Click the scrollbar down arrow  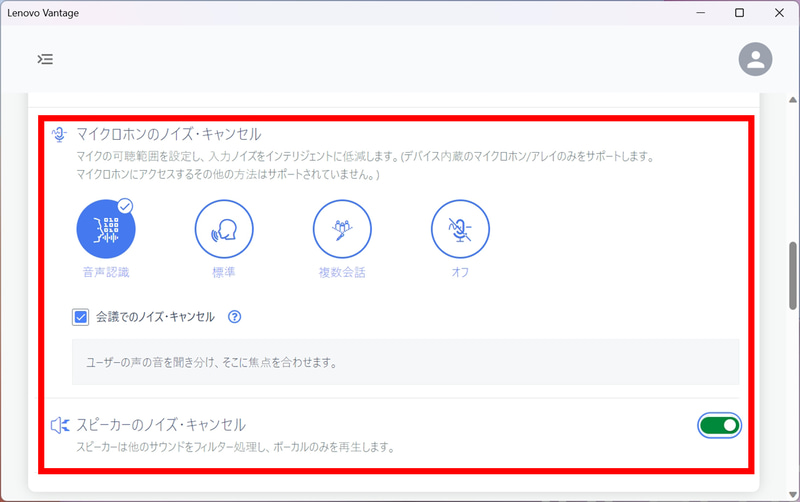tap(793, 494)
